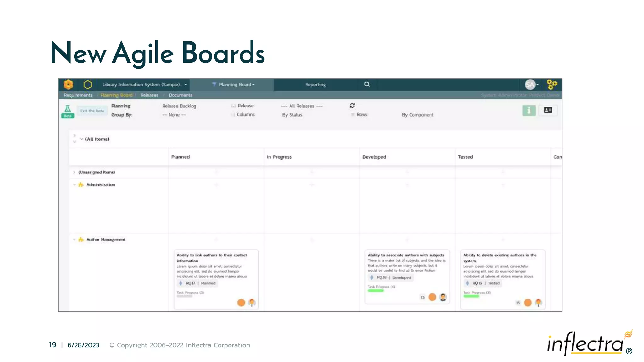The image size is (644, 362).
Task: Go to Requirements breadcrumb link
Action: [78, 95]
